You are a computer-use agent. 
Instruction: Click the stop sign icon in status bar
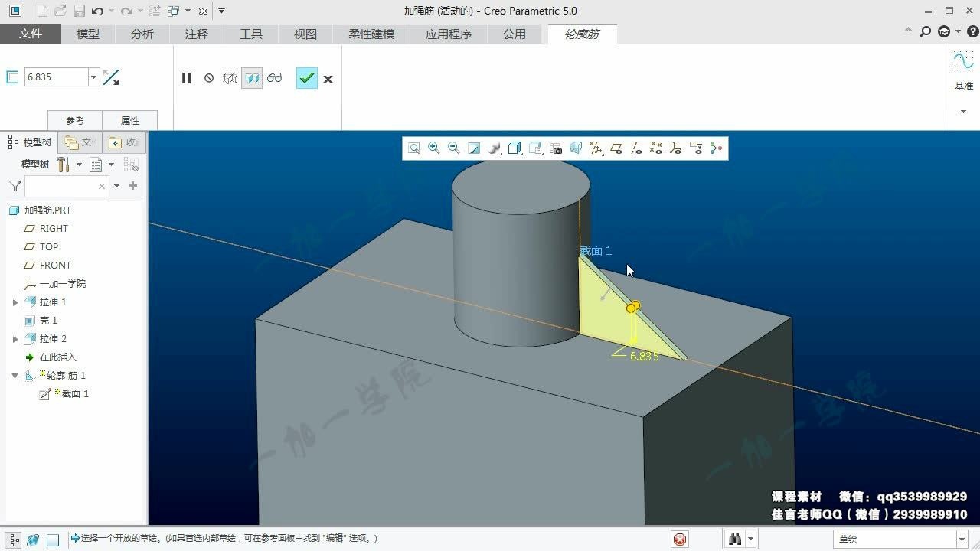point(680,540)
